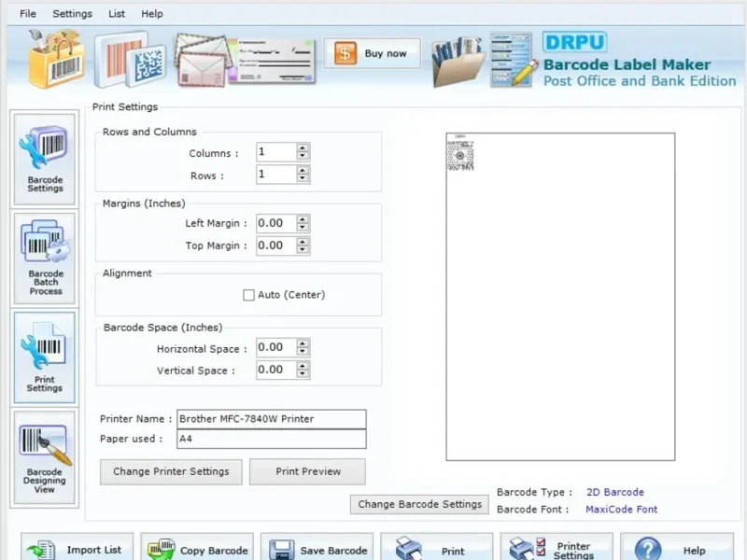Open Barcode Settings sidebar panel

45,159
